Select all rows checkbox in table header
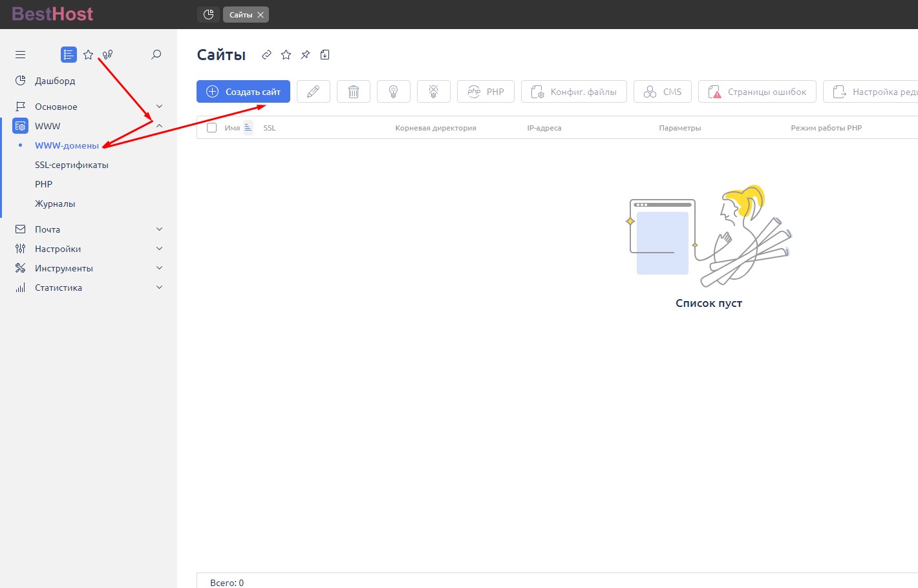This screenshot has height=588, width=918. pyautogui.click(x=211, y=128)
